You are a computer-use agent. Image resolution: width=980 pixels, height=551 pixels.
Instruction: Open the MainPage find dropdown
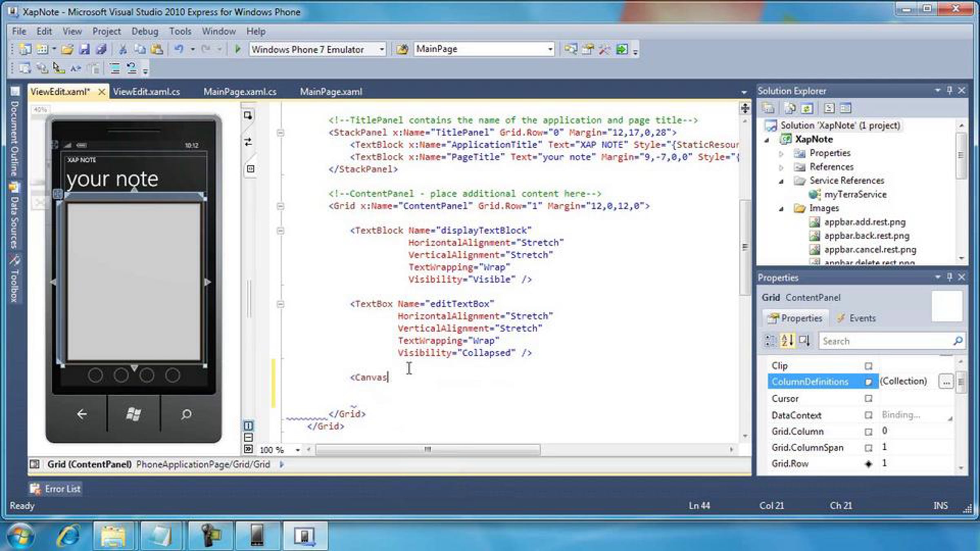click(550, 49)
